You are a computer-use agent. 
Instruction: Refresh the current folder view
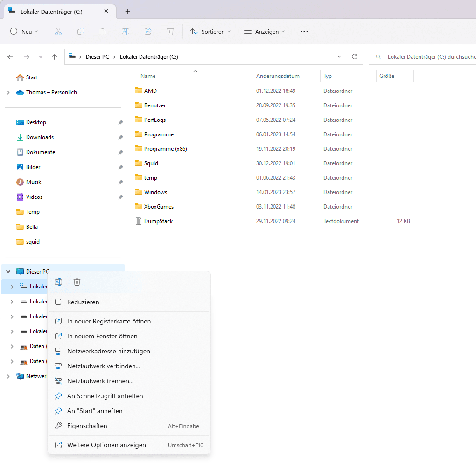355,57
